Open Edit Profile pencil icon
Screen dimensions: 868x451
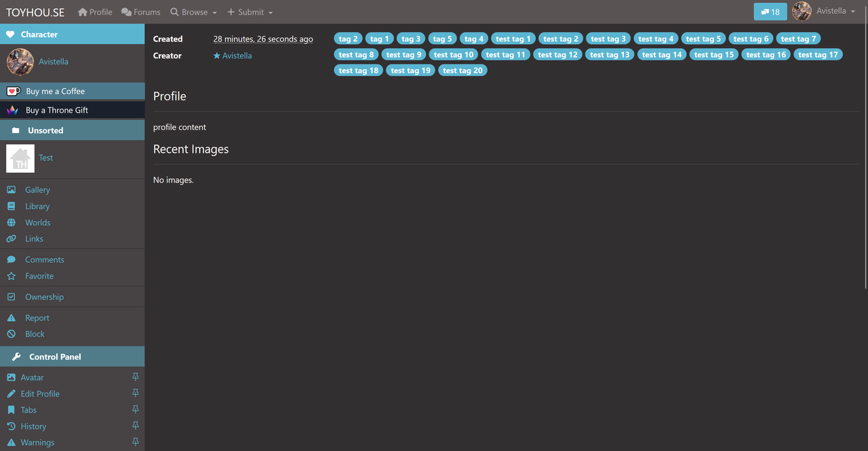tap(11, 394)
